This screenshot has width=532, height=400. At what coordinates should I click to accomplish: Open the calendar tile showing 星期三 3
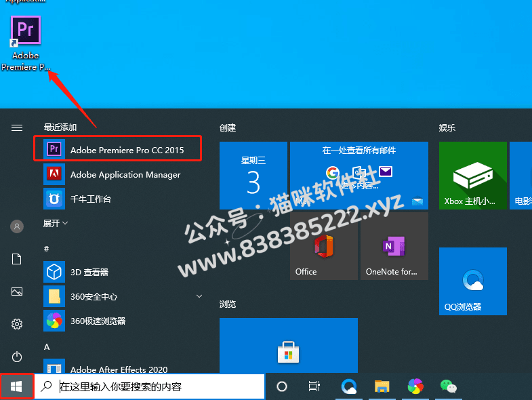point(253,176)
